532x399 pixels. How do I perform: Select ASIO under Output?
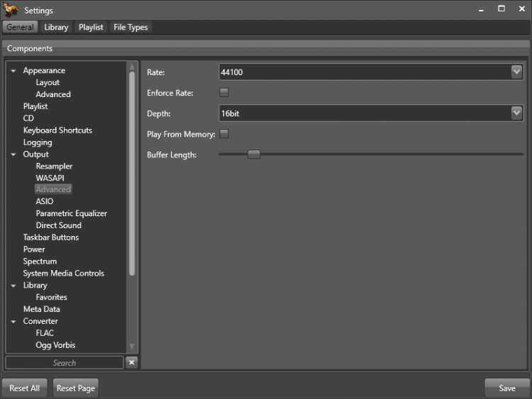click(x=45, y=201)
